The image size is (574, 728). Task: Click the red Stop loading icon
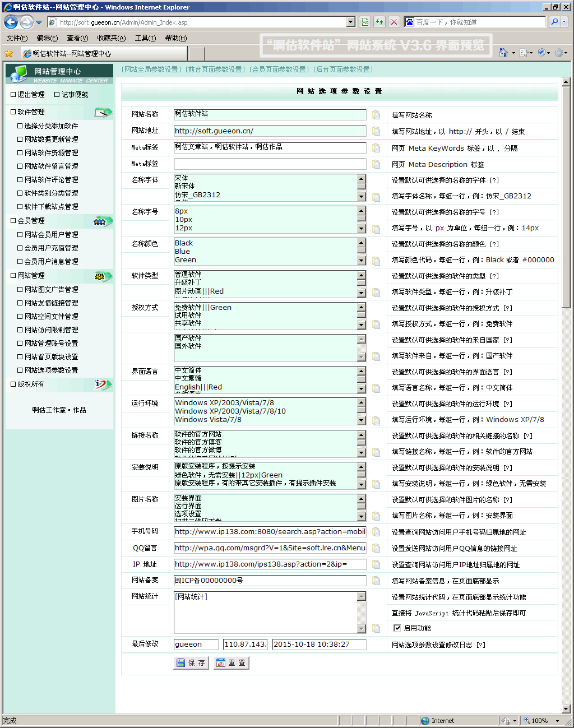(394, 22)
